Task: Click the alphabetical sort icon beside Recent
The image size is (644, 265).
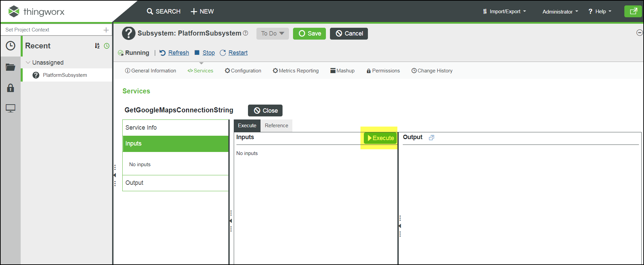Action: [97, 46]
